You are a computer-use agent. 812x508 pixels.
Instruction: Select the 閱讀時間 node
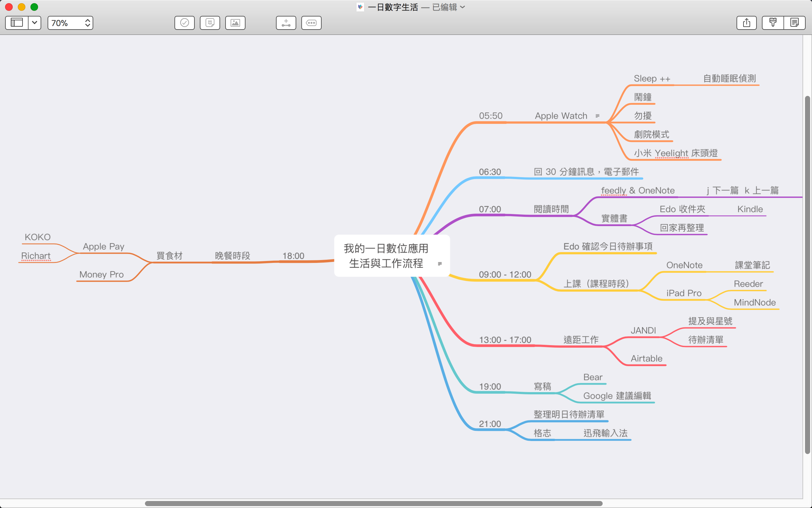pos(551,209)
